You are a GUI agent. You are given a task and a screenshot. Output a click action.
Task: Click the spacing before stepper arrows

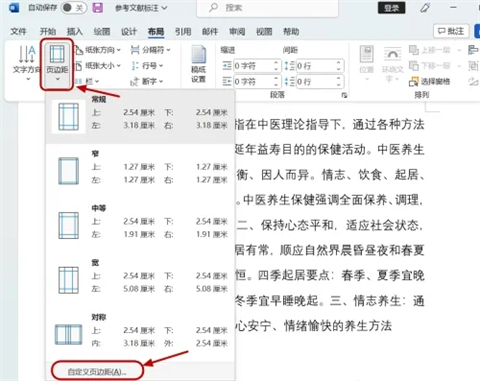point(339,66)
